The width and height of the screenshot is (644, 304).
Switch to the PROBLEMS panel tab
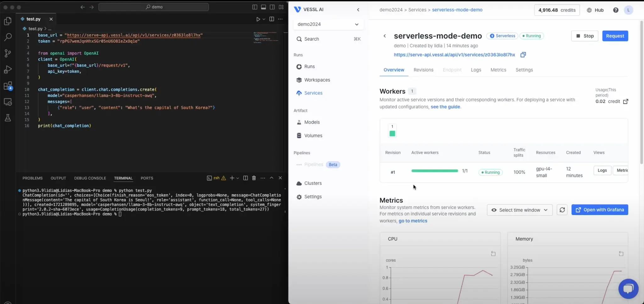point(32,178)
